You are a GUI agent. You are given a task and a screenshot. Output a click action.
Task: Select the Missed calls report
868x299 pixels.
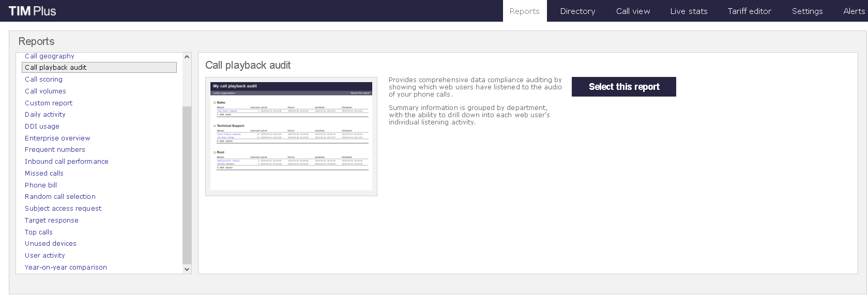44,174
